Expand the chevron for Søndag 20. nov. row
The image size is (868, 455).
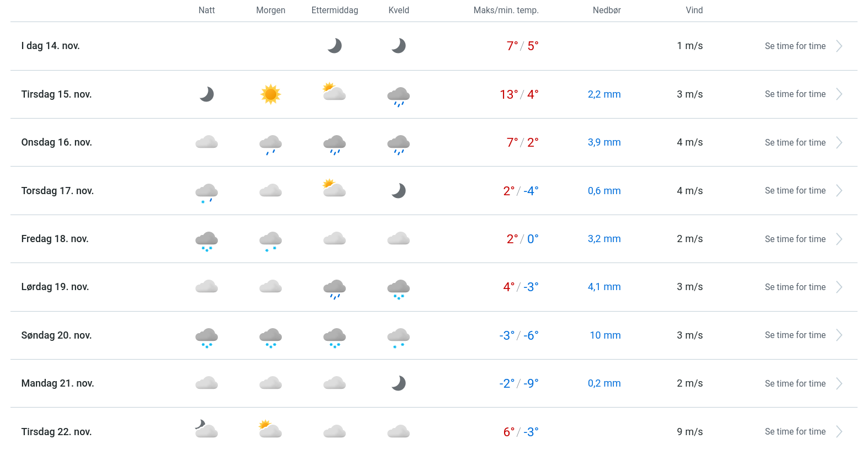[x=839, y=335]
